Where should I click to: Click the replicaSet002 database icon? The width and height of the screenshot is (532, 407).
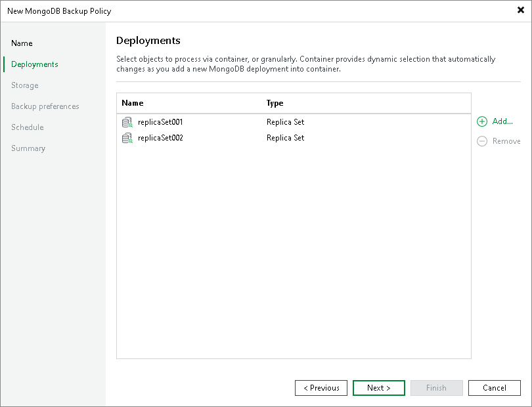127,138
